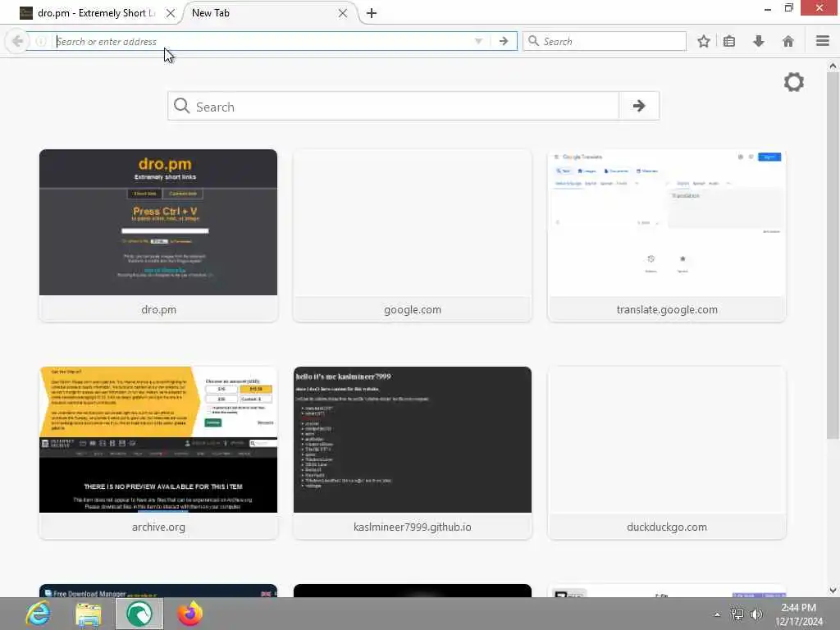840x630 pixels.
Task: Click the page scrollbar up arrow
Action: coord(833,66)
